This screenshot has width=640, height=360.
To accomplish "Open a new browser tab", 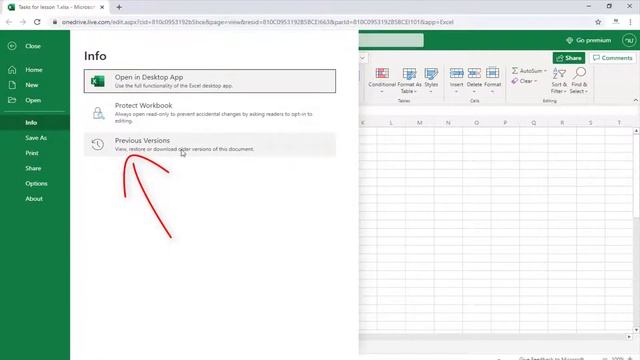I will click(x=119, y=7).
